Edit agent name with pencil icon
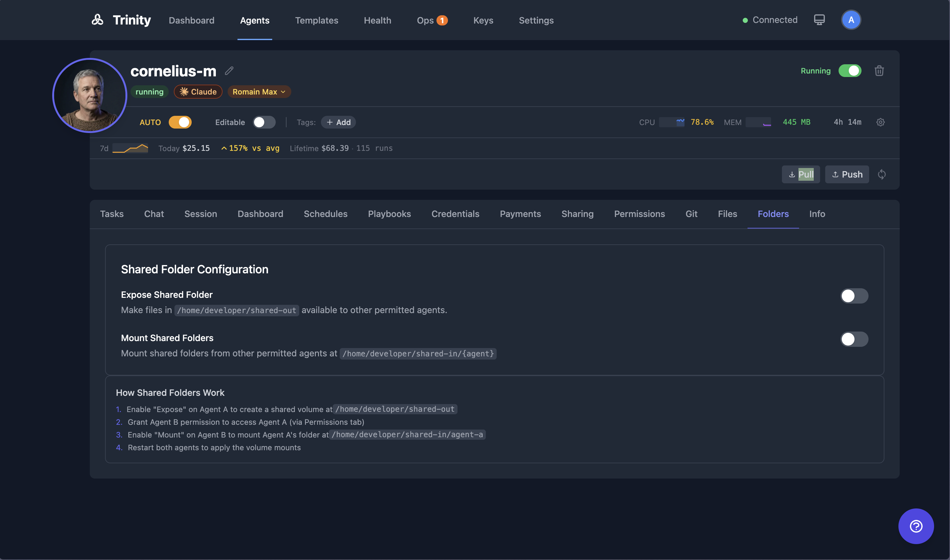Screen dimensions: 950x560 229,71
